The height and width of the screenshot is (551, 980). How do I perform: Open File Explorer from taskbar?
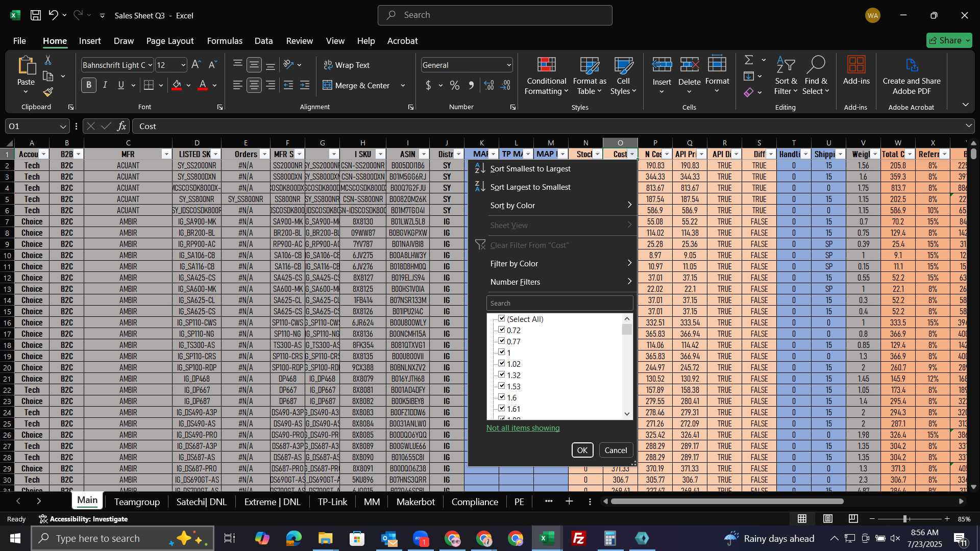[325, 538]
